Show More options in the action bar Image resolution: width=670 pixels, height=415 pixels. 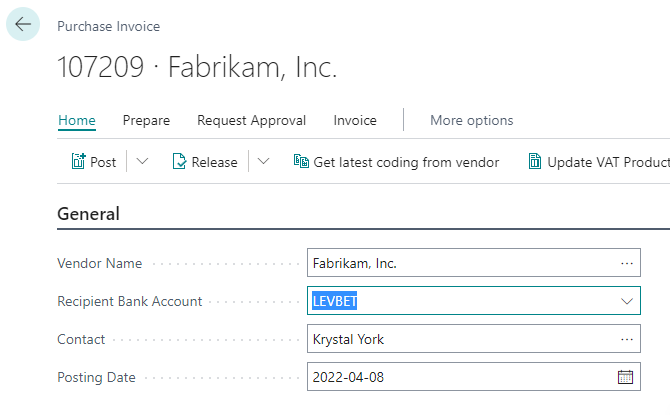pyautogui.click(x=472, y=121)
